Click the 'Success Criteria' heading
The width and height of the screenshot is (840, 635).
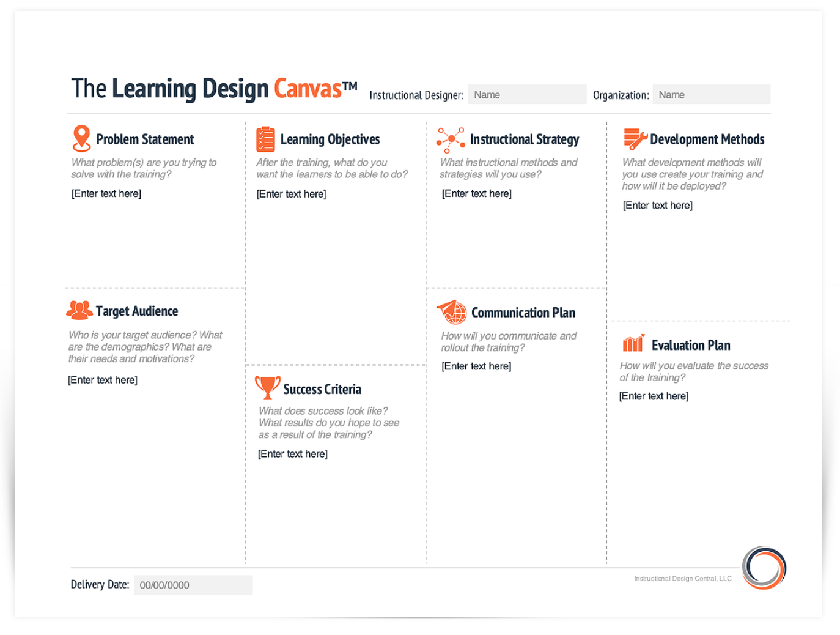tap(322, 389)
